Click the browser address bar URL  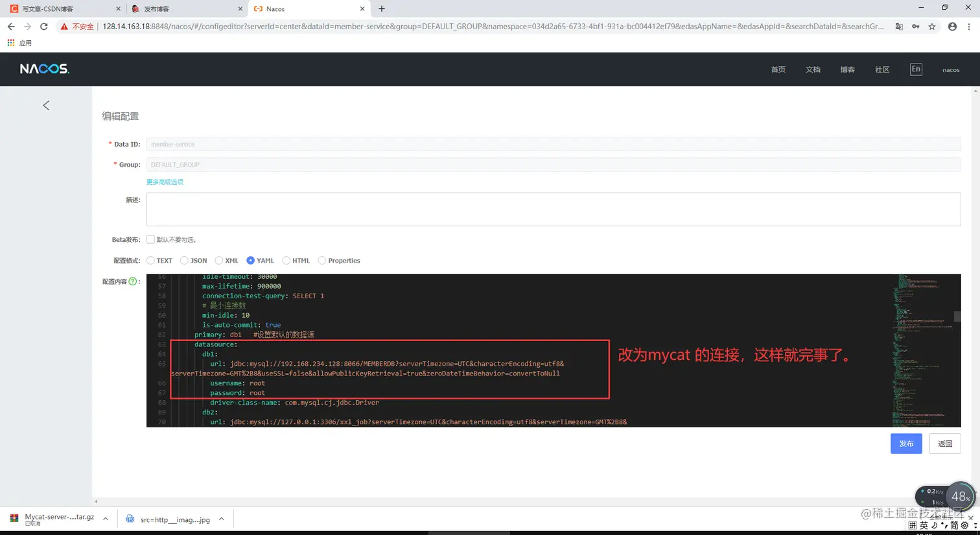click(493, 27)
